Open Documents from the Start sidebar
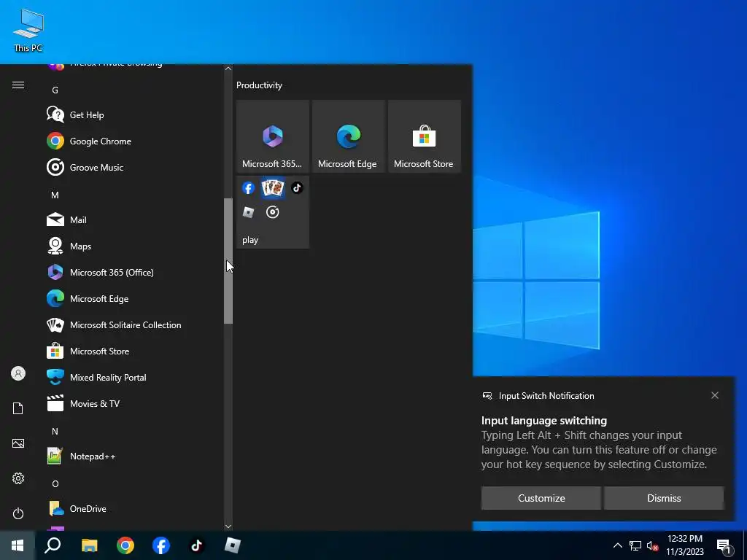The height and width of the screenshot is (560, 747). [18, 408]
